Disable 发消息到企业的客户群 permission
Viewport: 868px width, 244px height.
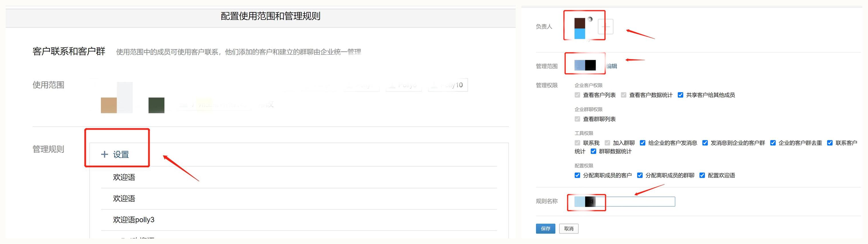pyautogui.click(x=705, y=143)
